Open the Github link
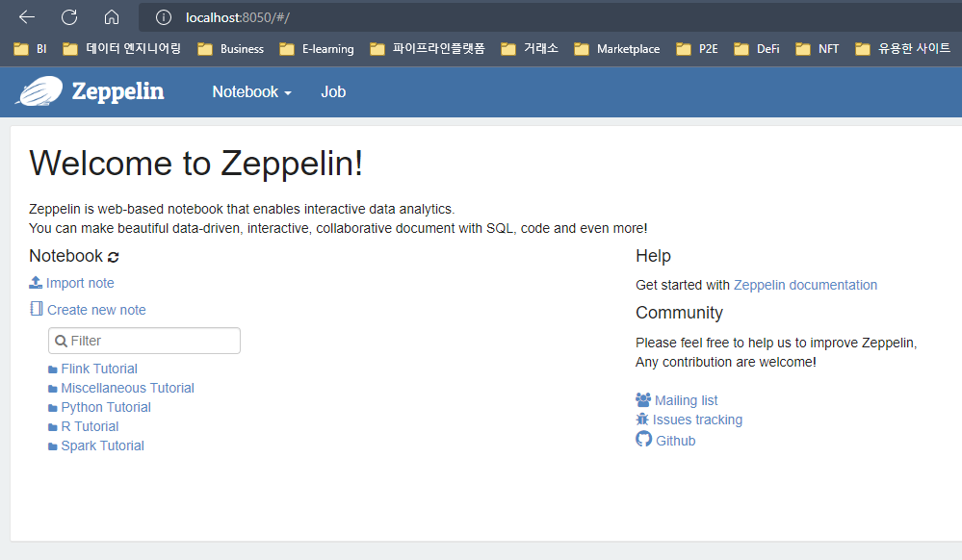The height and width of the screenshot is (560, 962). coord(675,441)
